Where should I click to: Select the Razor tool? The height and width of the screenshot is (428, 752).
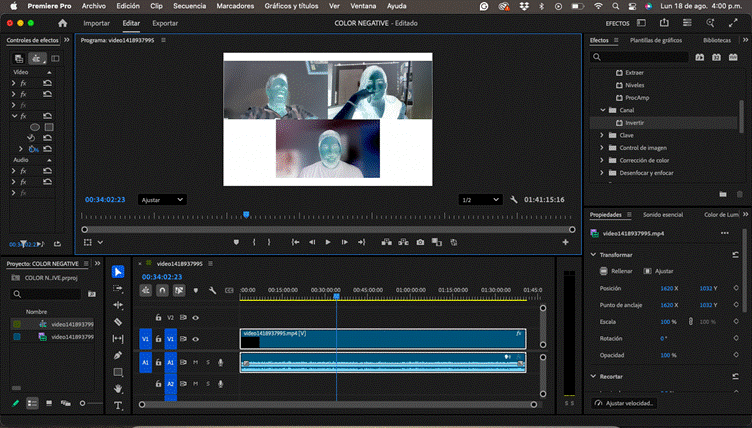coord(118,322)
